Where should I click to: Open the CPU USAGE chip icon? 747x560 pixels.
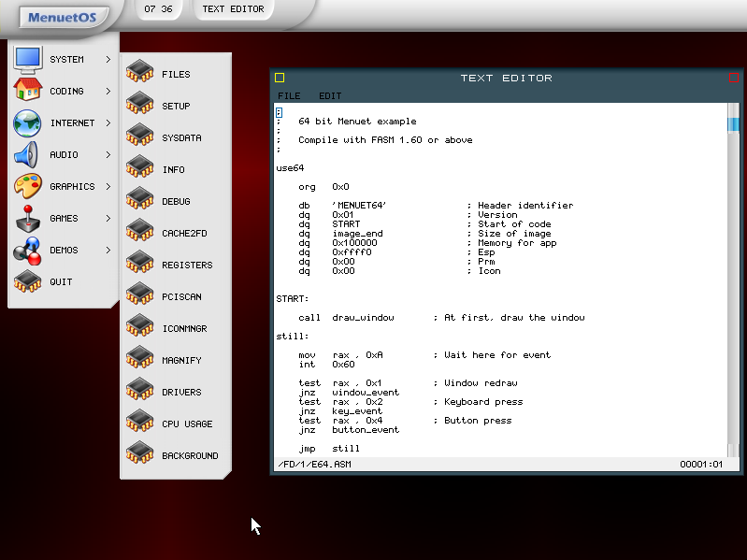coord(139,424)
